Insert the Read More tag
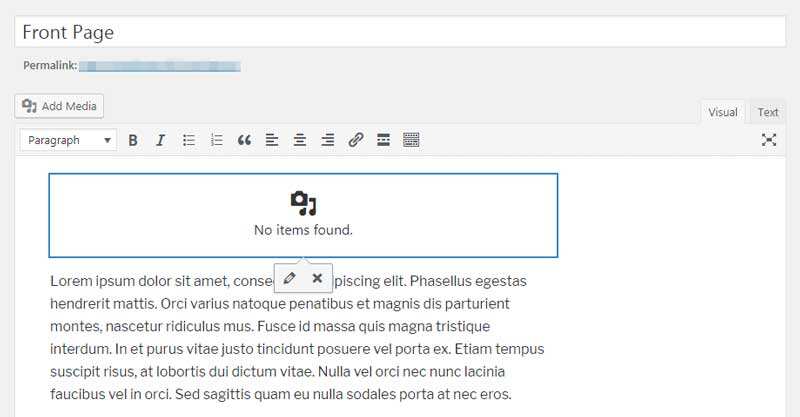This screenshot has height=417, width=800. click(383, 140)
